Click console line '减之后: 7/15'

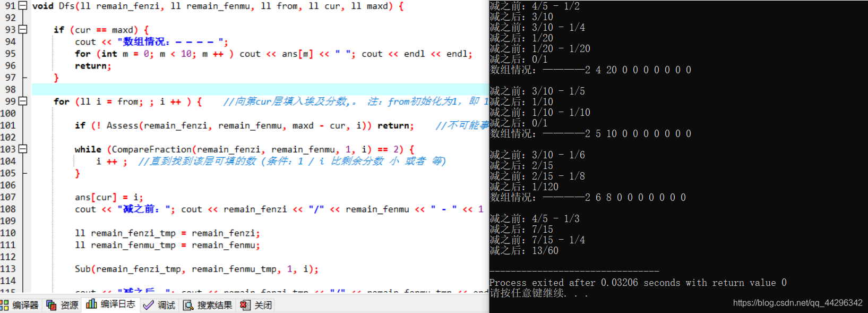pos(521,230)
